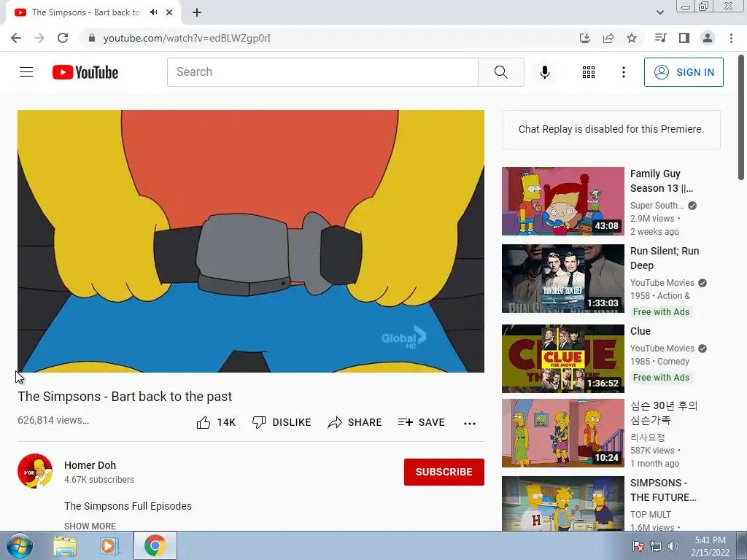Expand the tab search chevron
This screenshot has height=560, width=747.
click(659, 12)
